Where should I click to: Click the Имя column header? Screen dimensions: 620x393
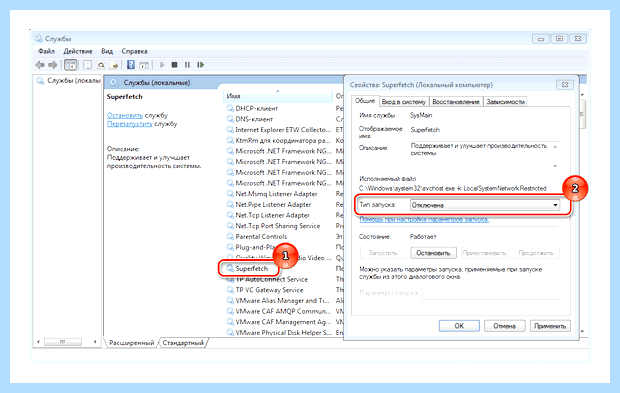pos(278,96)
